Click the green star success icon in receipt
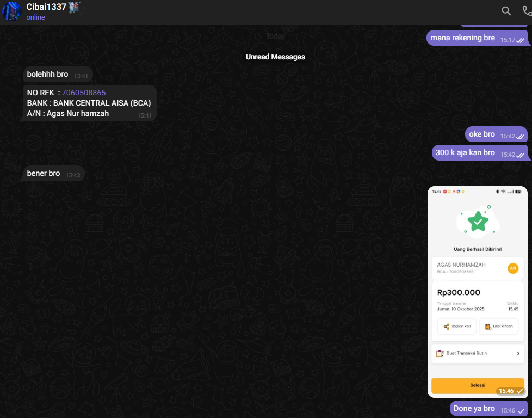532x418 pixels. [x=478, y=222]
